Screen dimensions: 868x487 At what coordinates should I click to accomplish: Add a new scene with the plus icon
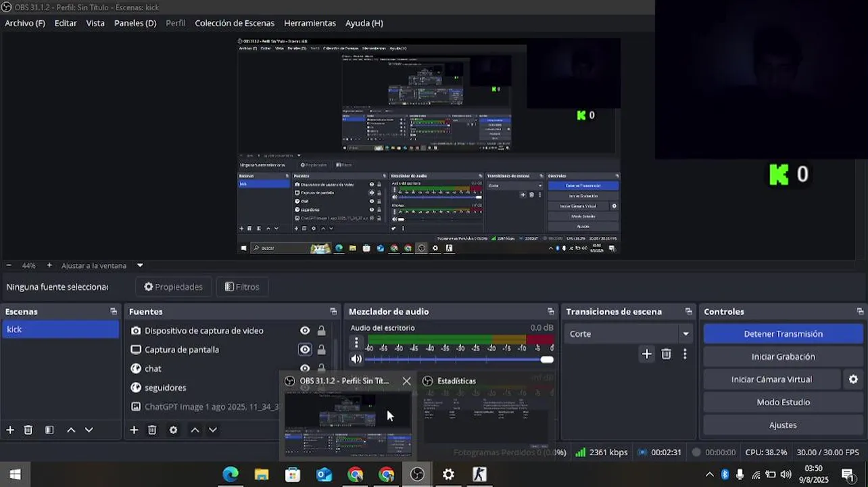pyautogui.click(x=10, y=430)
